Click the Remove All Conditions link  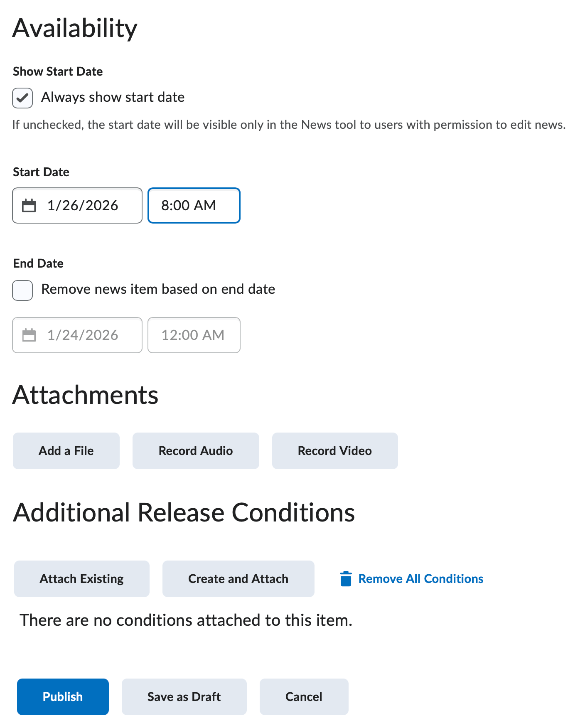(x=420, y=578)
